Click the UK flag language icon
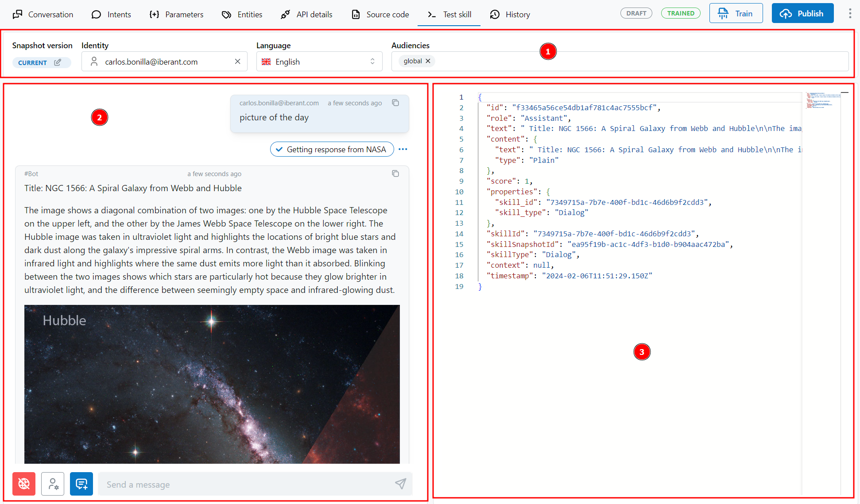860x504 pixels. click(266, 62)
